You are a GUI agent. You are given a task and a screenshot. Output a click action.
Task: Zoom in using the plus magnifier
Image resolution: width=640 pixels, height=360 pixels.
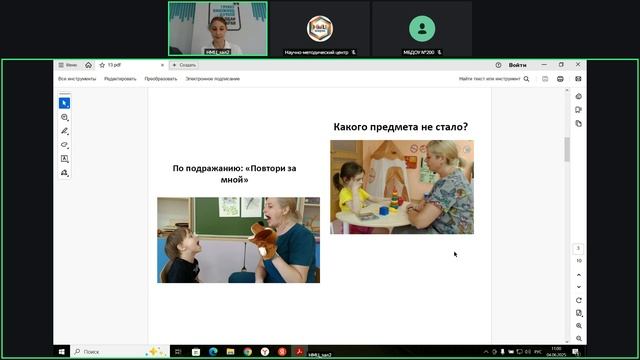[x=579, y=326]
